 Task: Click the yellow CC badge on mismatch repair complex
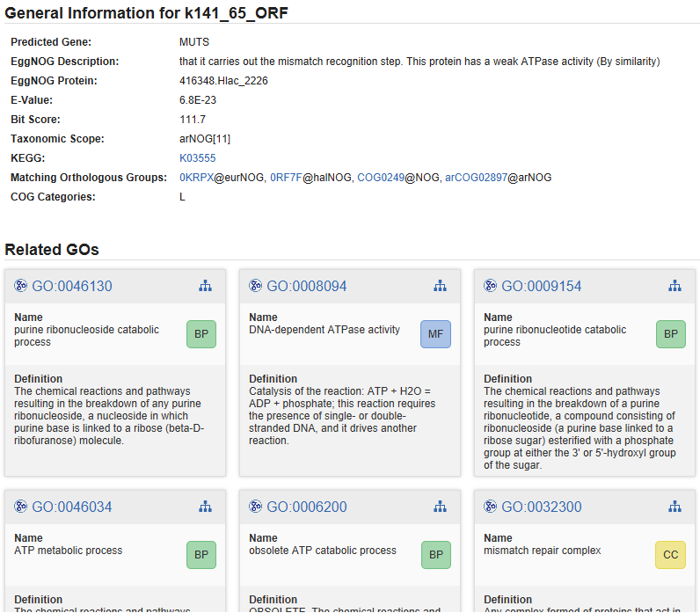[x=670, y=555]
